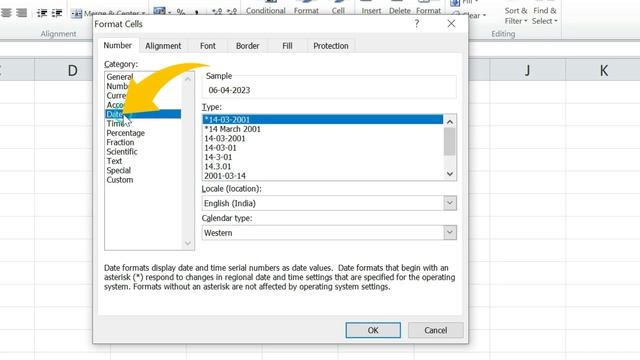Image resolution: width=640 pixels, height=360 pixels.
Task: Click the Sample value 06-04-2023
Action: coord(229,90)
